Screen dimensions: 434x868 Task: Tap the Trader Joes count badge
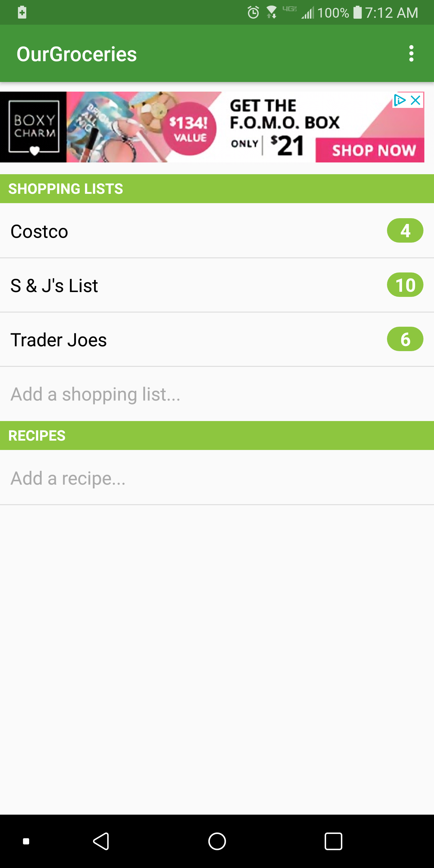coord(405,339)
